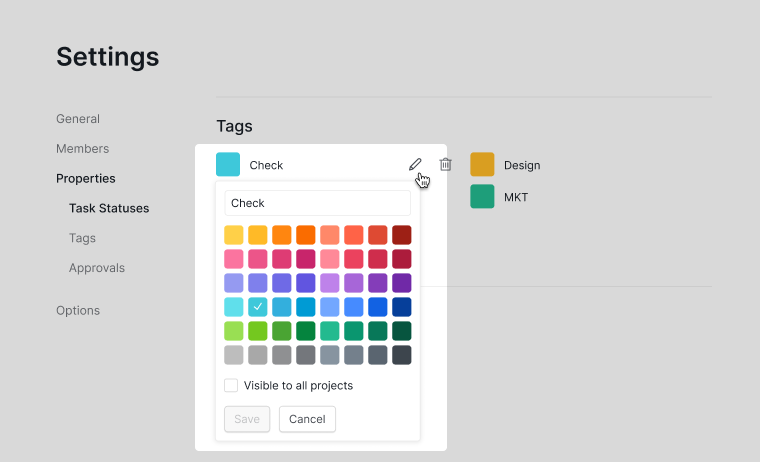Image resolution: width=760 pixels, height=462 pixels.
Task: Select the deep purple swatch ending purple row
Action: (x=402, y=283)
